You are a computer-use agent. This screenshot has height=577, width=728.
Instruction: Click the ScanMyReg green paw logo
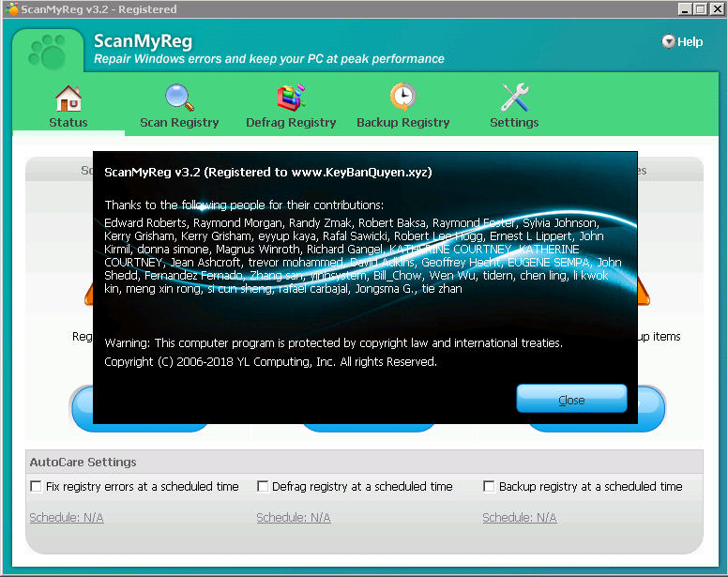click(47, 52)
